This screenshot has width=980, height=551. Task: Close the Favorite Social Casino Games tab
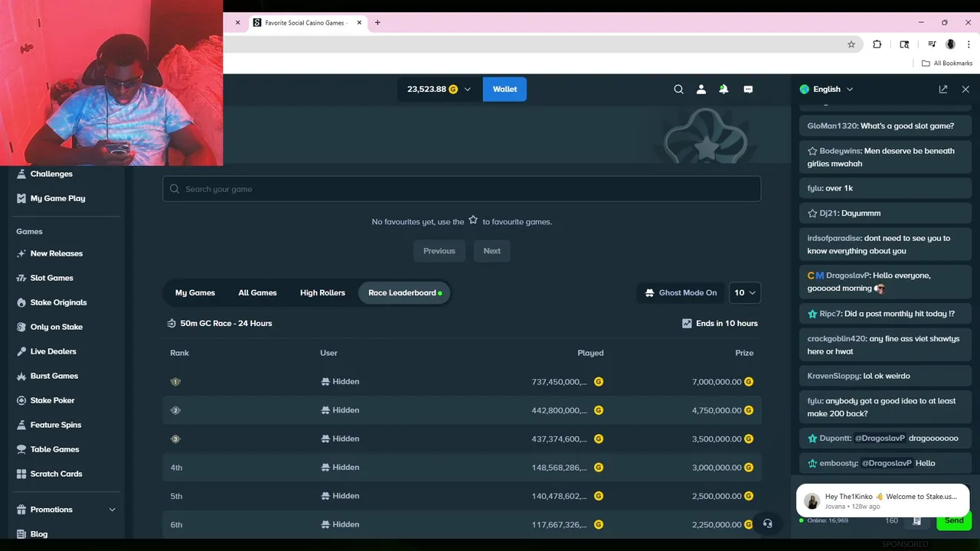click(x=359, y=23)
